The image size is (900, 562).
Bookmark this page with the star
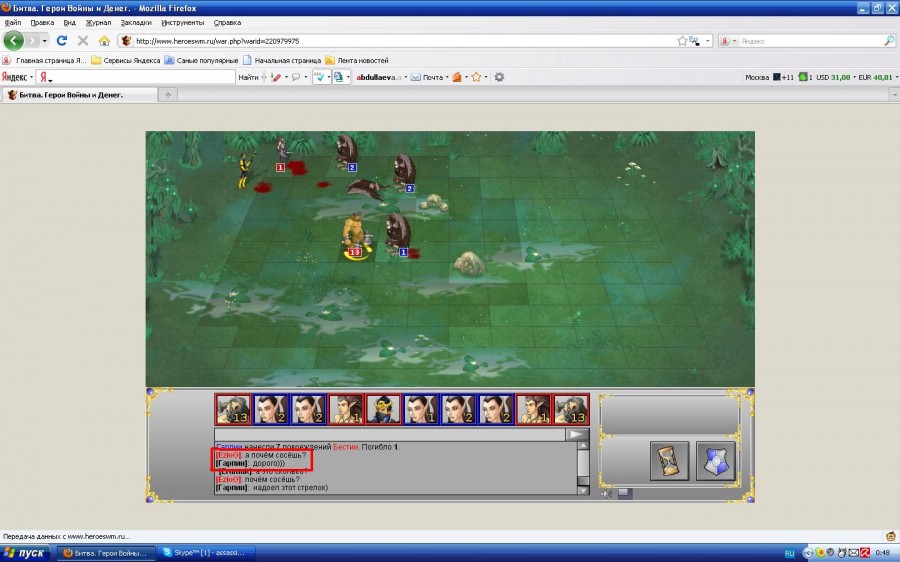(682, 41)
